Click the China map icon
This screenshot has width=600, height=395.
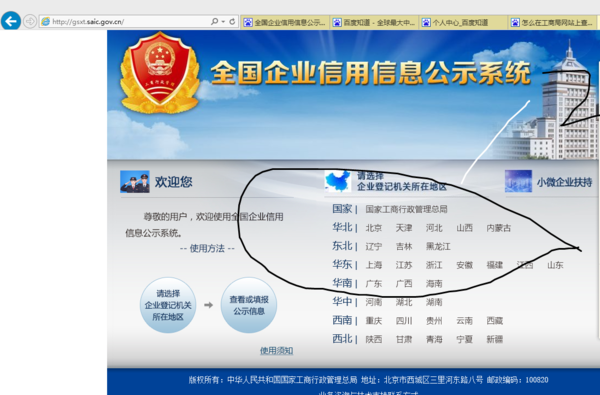[338, 181]
